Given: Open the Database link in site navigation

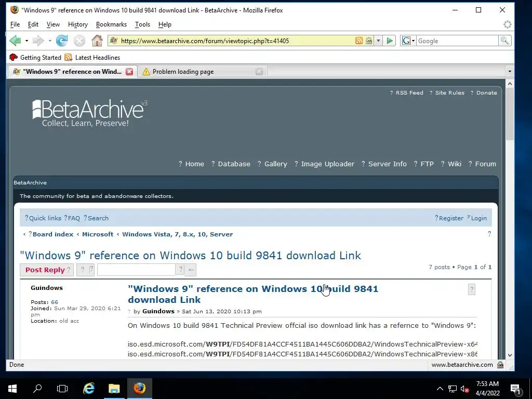Looking at the screenshot, I should tap(234, 164).
